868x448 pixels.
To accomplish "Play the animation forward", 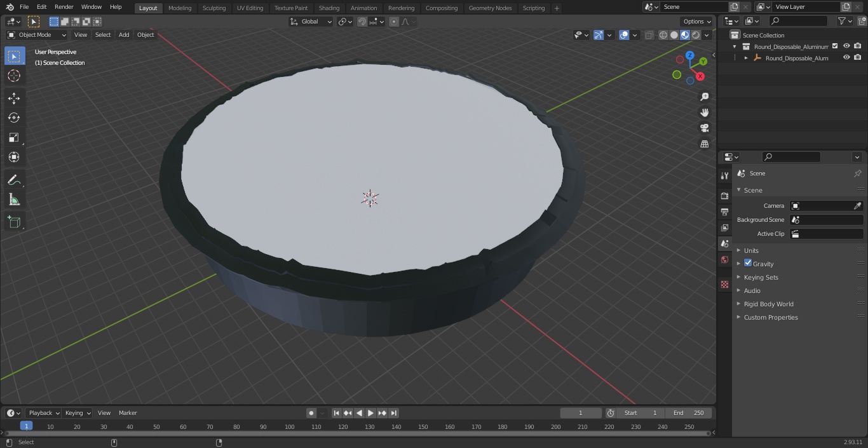I will coord(370,413).
